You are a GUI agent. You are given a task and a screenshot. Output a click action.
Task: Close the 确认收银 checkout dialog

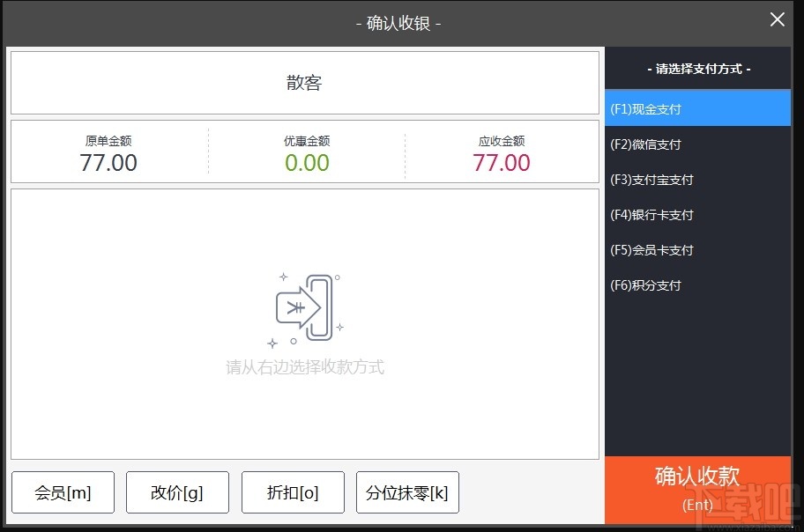click(777, 19)
